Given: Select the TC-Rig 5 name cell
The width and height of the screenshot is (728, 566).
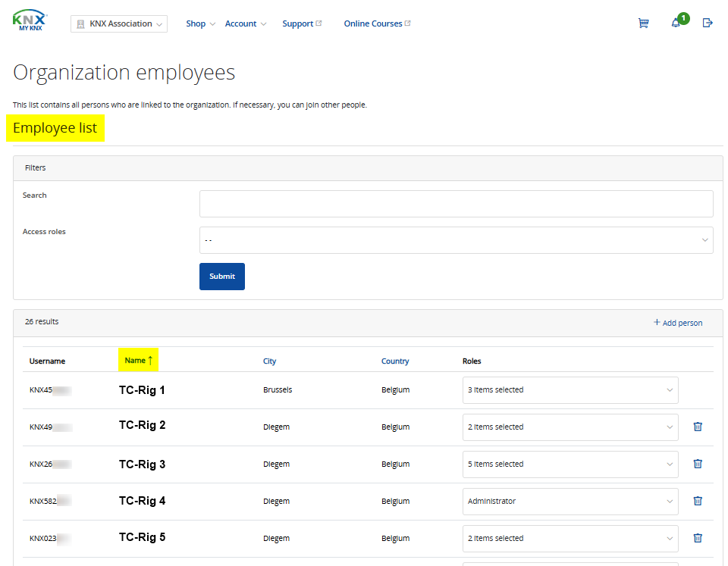Looking at the screenshot, I should coord(142,537).
